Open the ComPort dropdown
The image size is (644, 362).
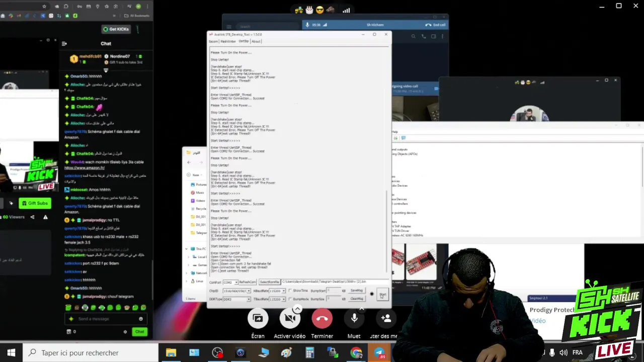[230, 282]
